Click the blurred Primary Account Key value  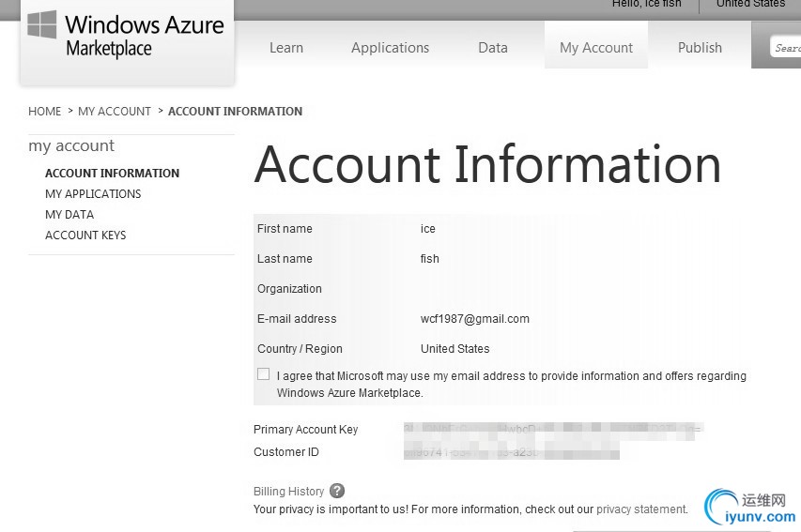(553, 429)
